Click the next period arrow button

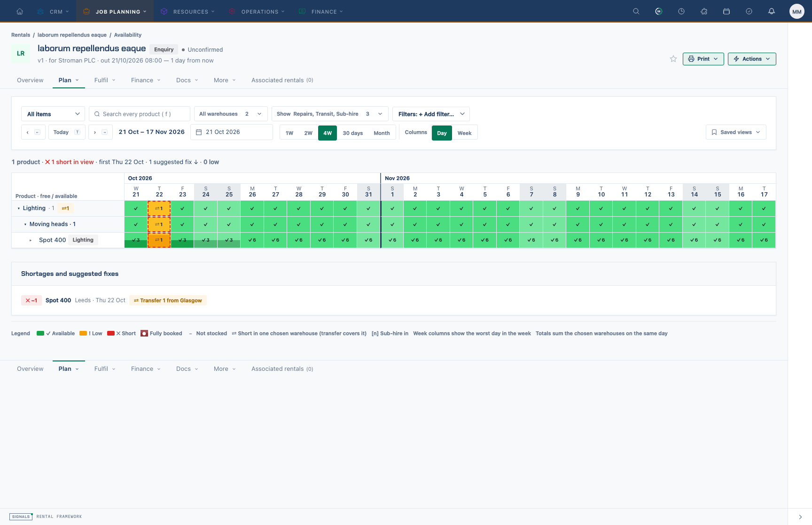coord(100,133)
